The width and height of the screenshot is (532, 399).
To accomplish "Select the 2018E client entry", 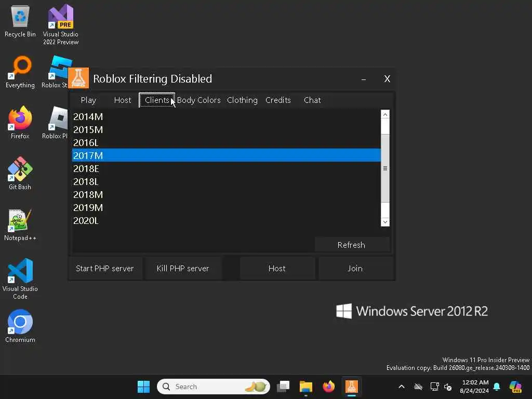I will point(227,169).
